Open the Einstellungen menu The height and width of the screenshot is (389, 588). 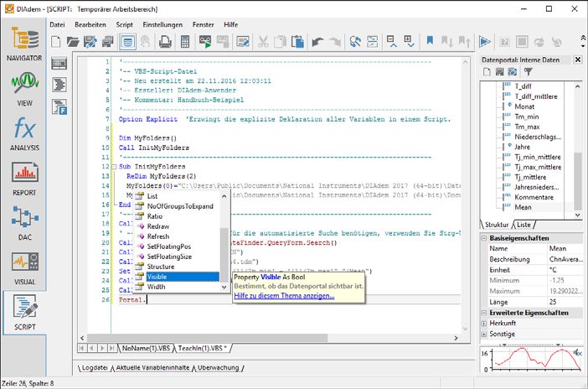click(162, 24)
